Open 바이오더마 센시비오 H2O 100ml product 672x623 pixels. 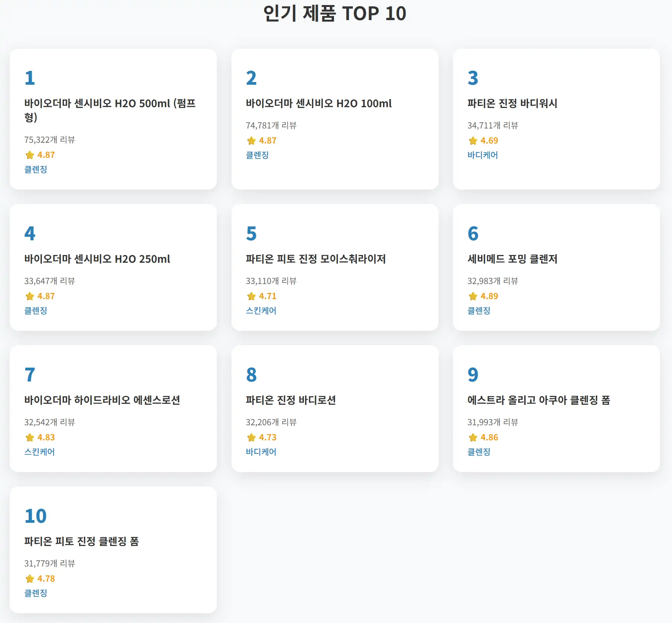pos(319,103)
